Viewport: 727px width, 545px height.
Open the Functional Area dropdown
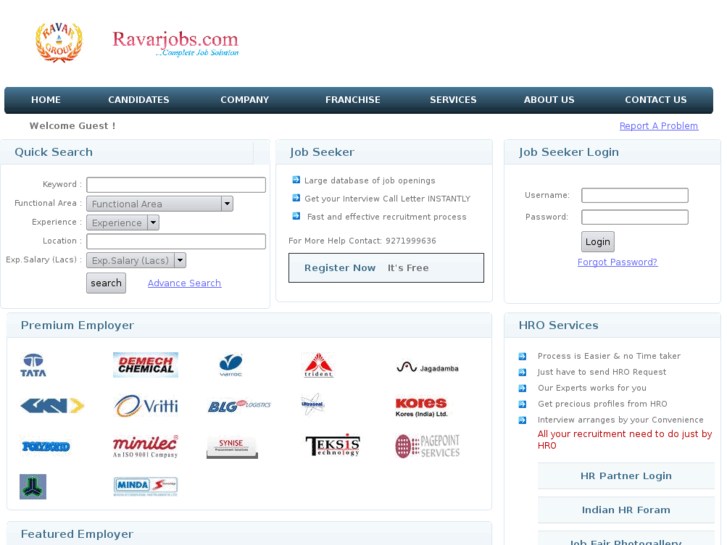[159, 204]
